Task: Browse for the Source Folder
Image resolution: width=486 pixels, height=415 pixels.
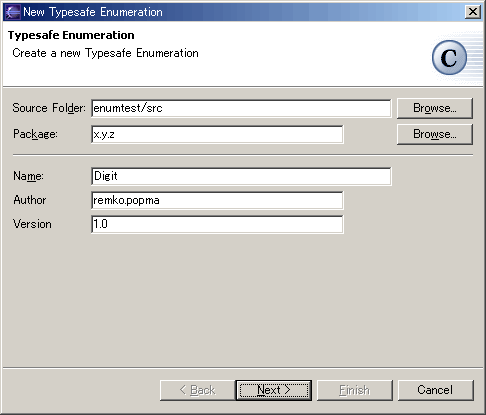Action: point(435,108)
